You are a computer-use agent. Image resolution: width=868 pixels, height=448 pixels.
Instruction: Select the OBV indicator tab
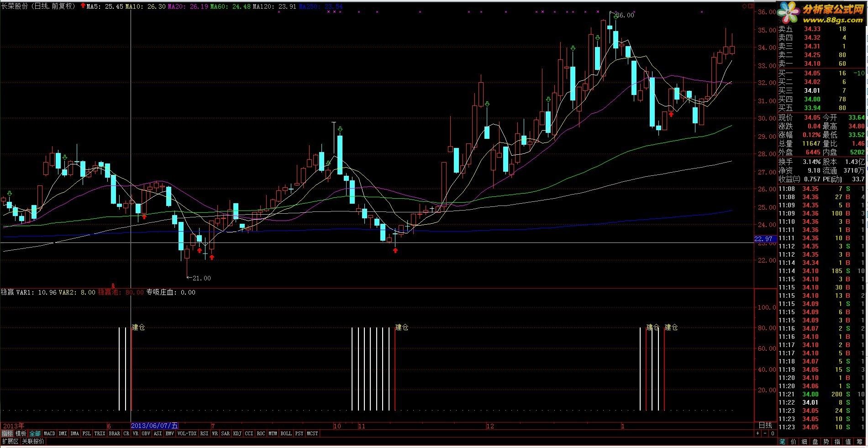(x=146, y=433)
